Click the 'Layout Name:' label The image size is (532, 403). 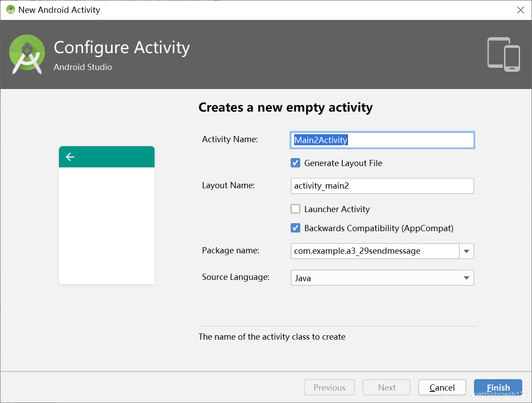[229, 185]
